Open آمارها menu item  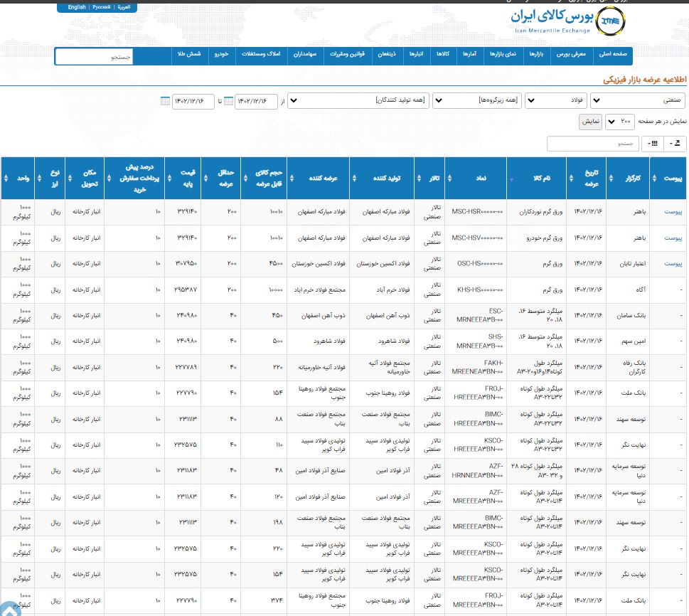tap(469, 54)
